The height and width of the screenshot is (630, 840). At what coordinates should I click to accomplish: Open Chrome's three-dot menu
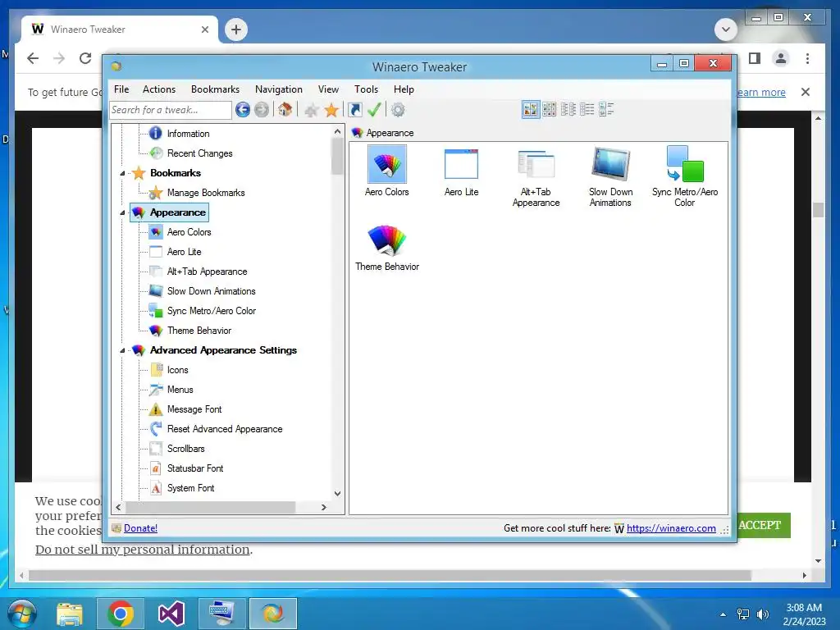807,58
